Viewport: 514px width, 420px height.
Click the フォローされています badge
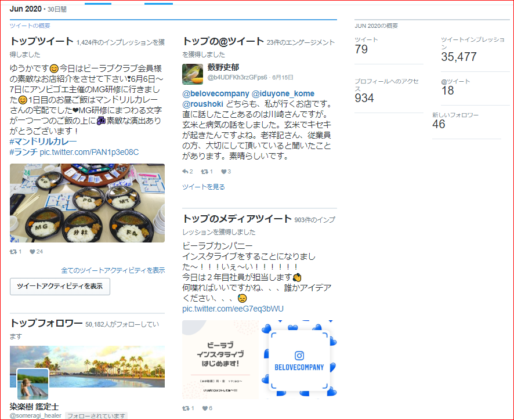[96, 416]
